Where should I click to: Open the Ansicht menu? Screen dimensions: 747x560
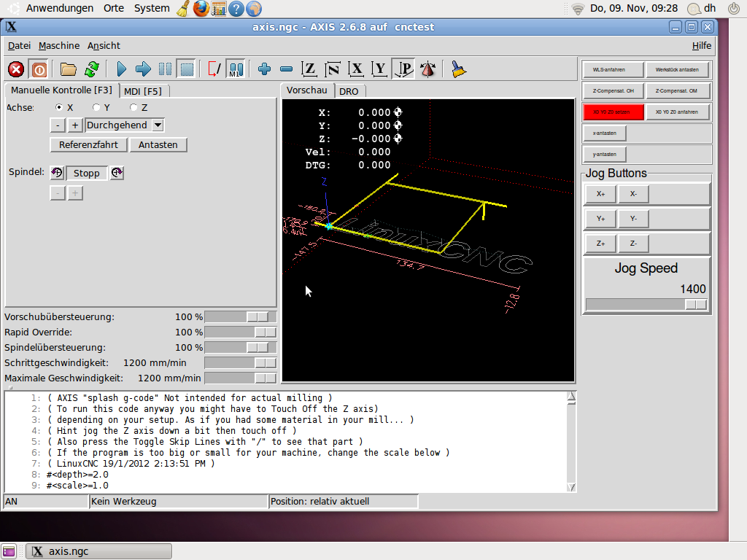[x=104, y=46]
